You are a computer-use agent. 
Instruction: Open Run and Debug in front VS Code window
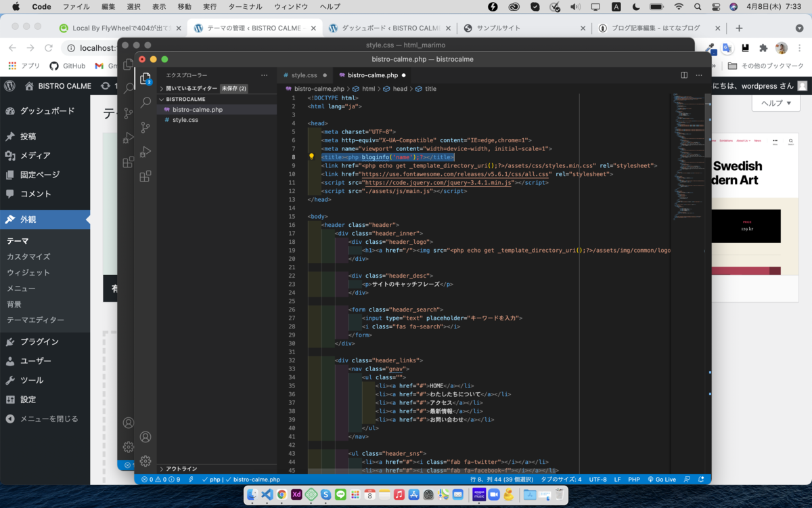pos(145,152)
